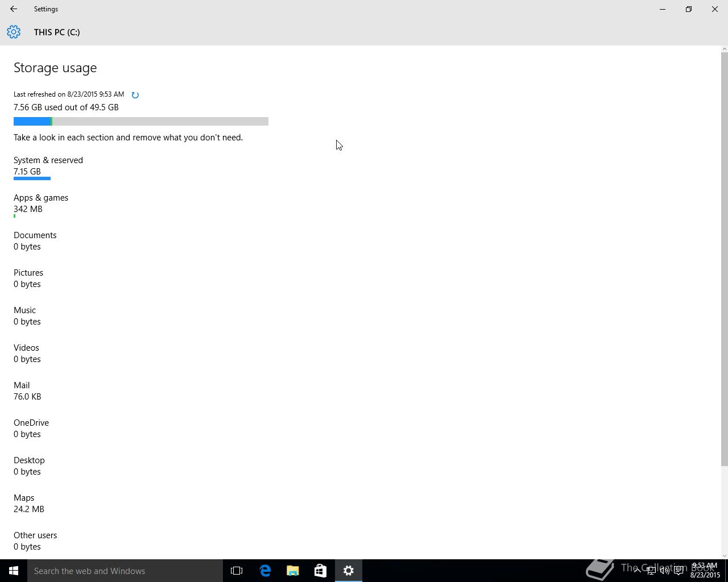Image resolution: width=728 pixels, height=582 pixels.
Task: Open the Store app from the taskbar
Action: pyautogui.click(x=320, y=571)
